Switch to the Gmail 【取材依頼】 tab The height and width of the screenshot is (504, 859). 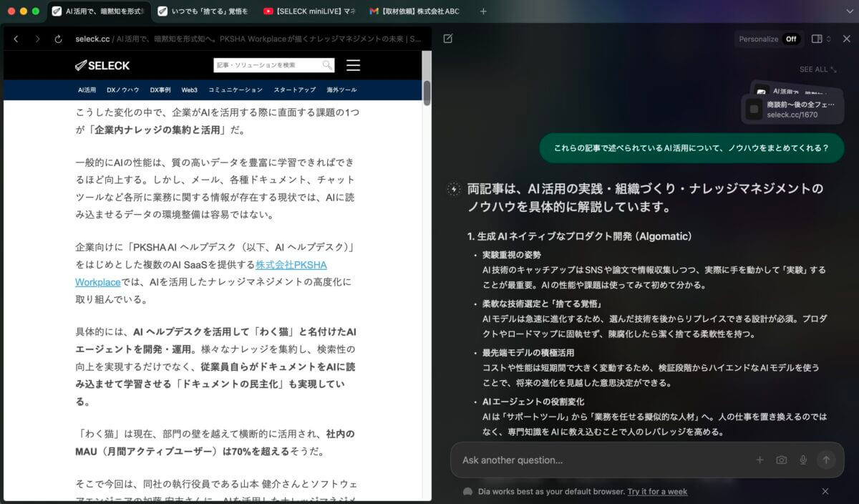[414, 11]
